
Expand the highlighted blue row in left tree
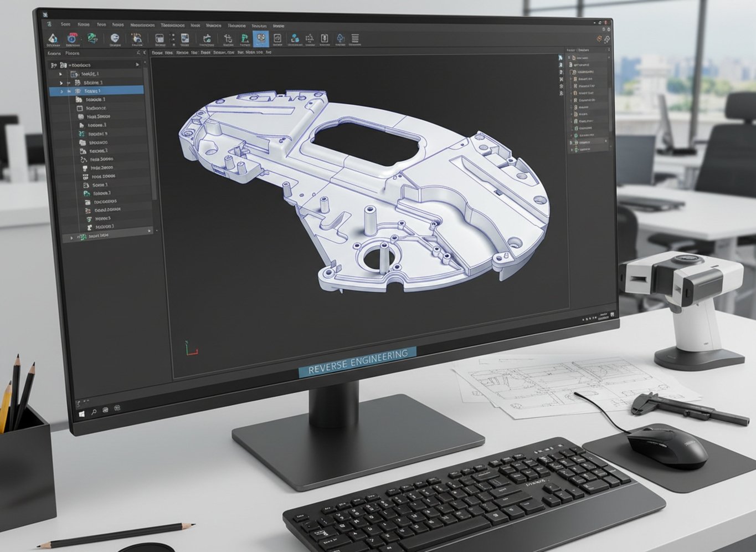(61, 91)
